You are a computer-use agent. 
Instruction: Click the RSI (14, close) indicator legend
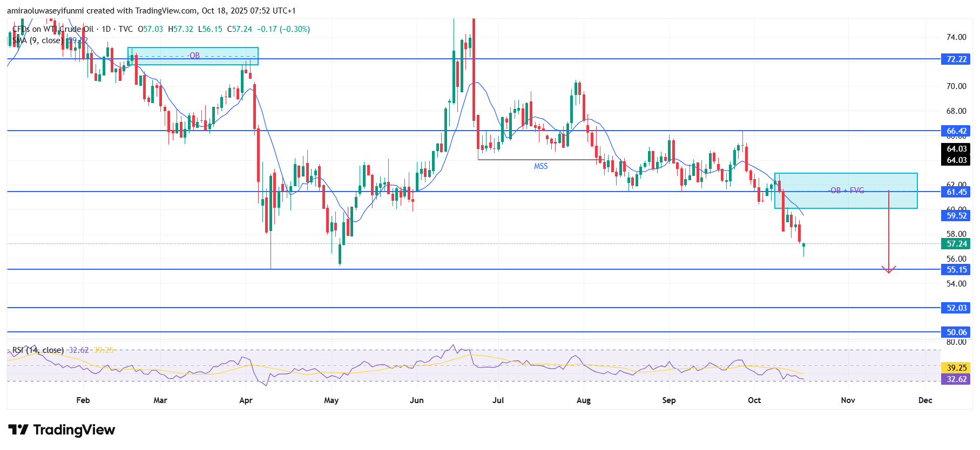tap(38, 350)
